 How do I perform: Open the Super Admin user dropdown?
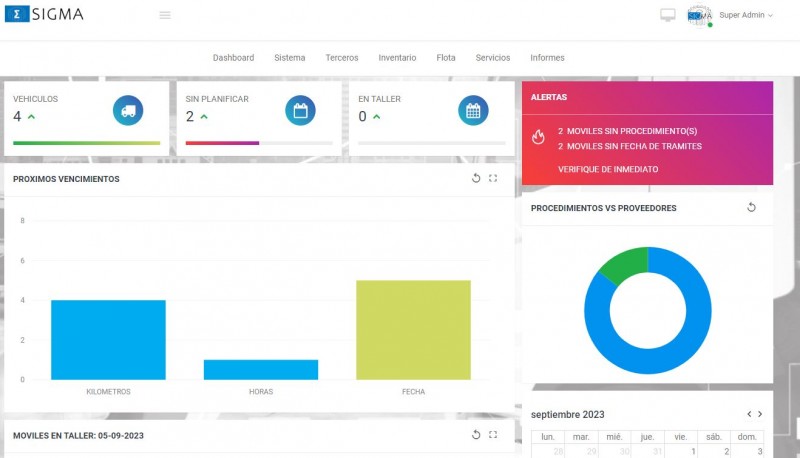coord(745,15)
